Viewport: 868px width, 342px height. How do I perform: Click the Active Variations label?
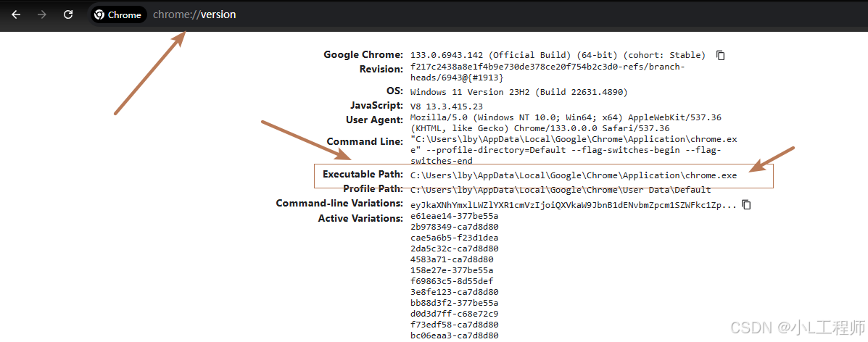[x=360, y=219]
